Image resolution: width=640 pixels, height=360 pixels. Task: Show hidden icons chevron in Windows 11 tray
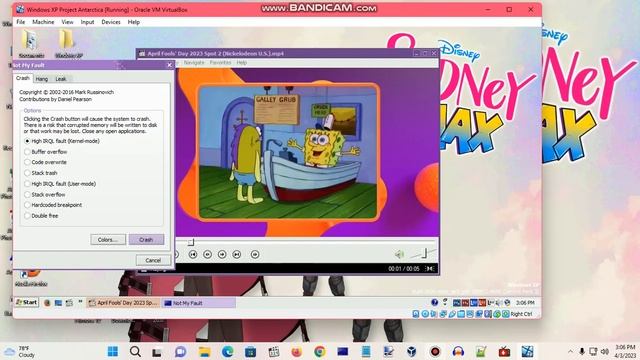(x=570, y=351)
